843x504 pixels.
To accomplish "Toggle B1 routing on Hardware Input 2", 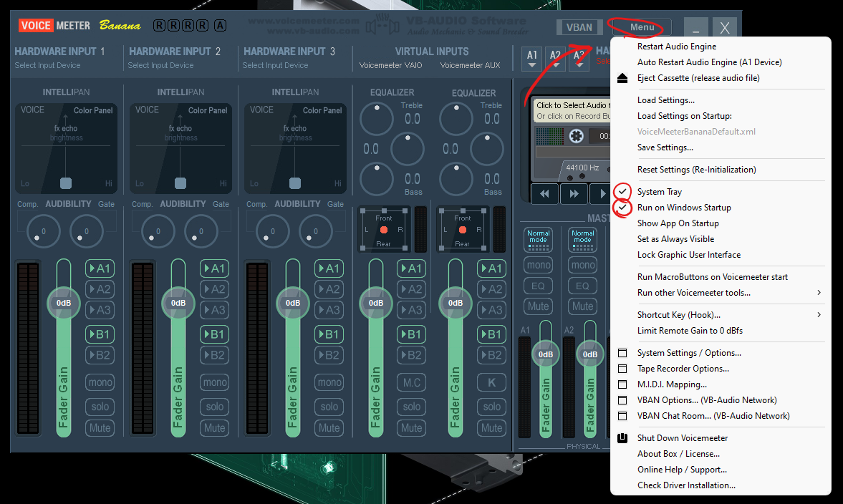I will (215, 334).
